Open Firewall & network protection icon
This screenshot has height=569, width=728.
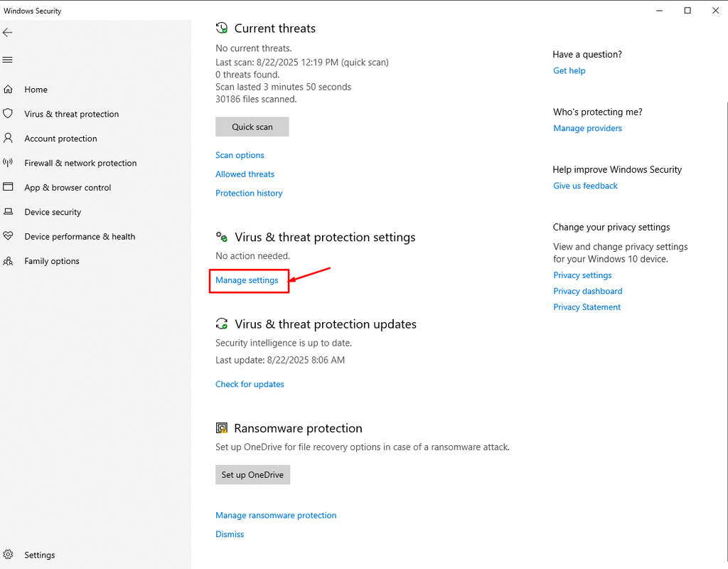click(x=9, y=163)
